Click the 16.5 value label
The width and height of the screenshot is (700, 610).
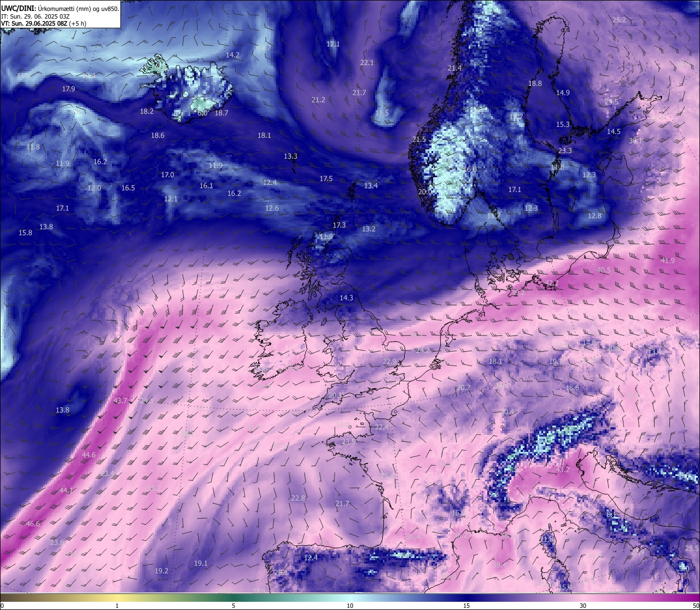click(128, 188)
